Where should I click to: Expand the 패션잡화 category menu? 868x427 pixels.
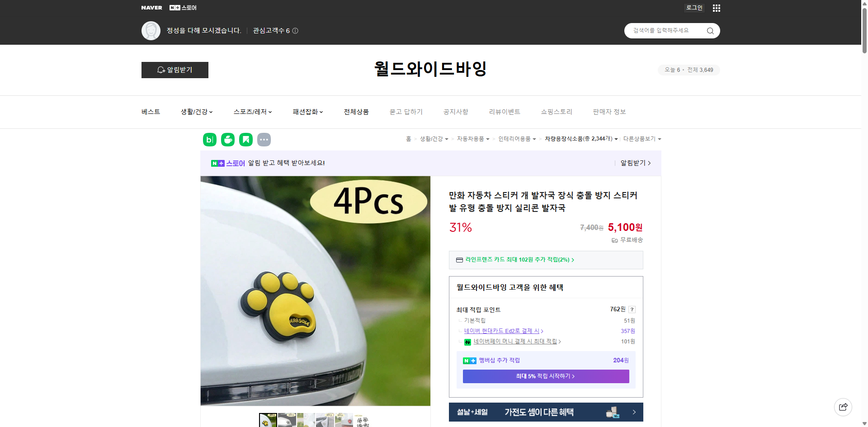[x=307, y=112]
